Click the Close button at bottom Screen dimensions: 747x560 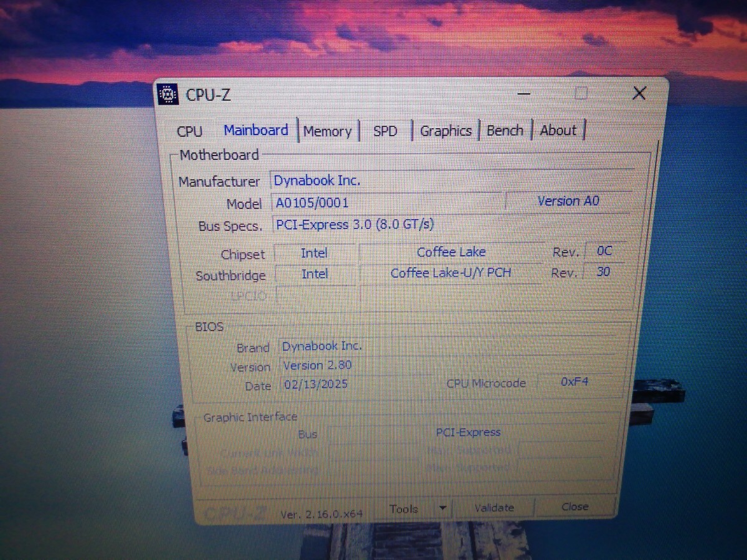(575, 506)
